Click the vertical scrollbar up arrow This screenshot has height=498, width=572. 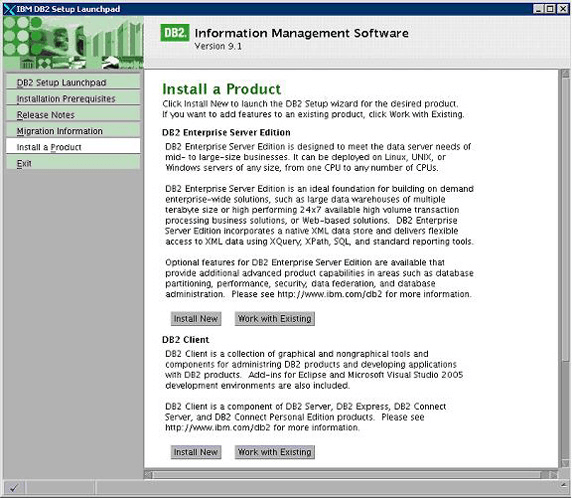565,74
